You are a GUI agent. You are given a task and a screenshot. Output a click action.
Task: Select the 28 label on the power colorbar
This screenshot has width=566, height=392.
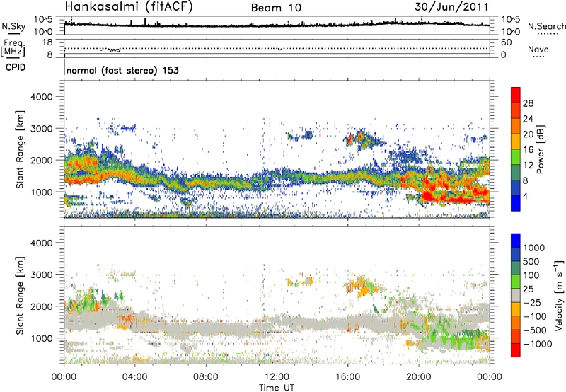(x=528, y=103)
